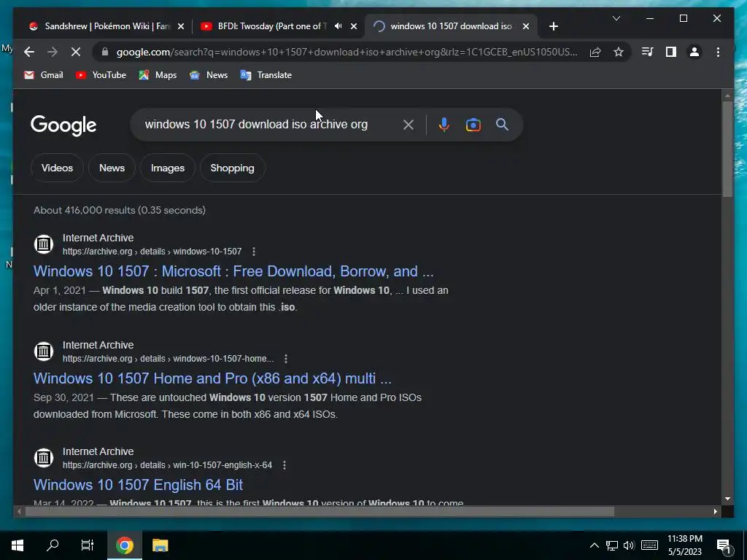Click Chrome icon on the taskbar

(x=124, y=545)
